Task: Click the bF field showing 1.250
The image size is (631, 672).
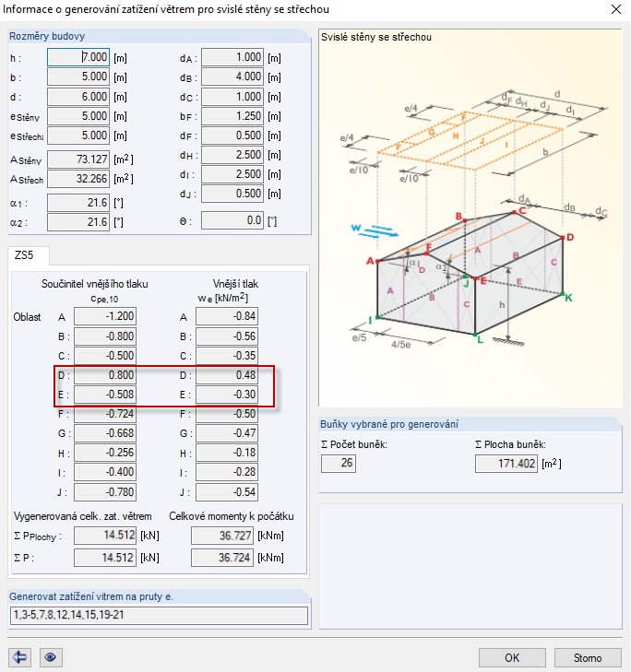Action: [232, 116]
